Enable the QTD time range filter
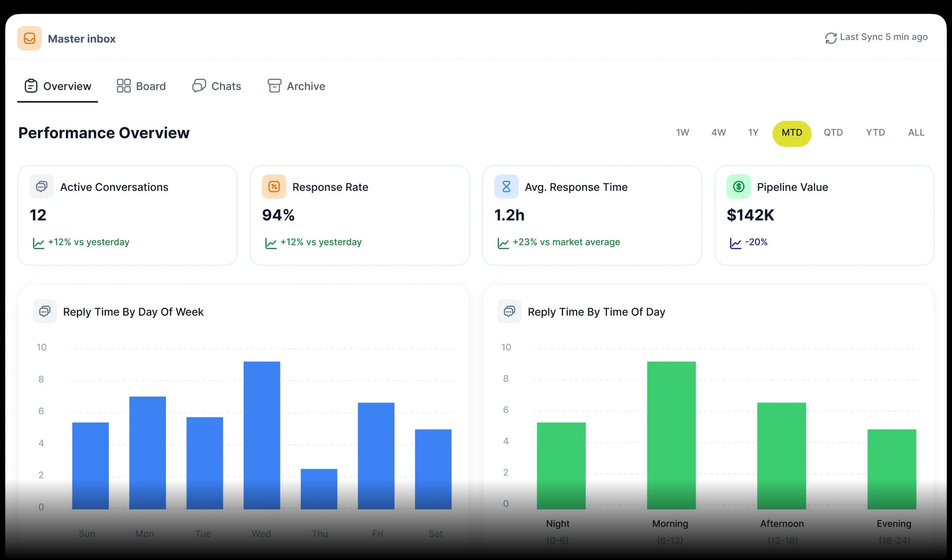952x560 pixels. click(x=833, y=133)
